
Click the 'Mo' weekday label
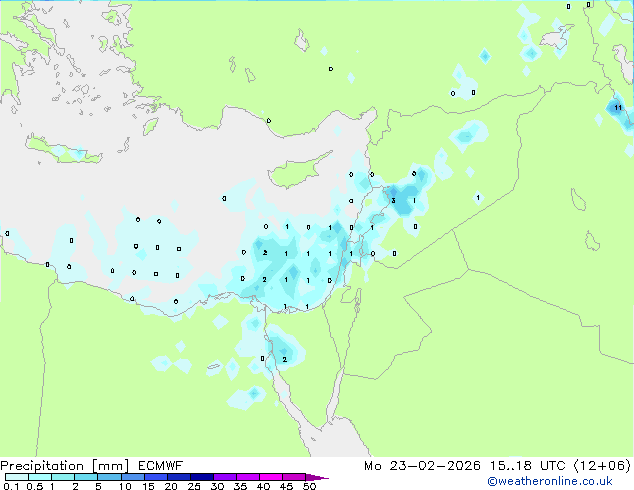pos(372,466)
